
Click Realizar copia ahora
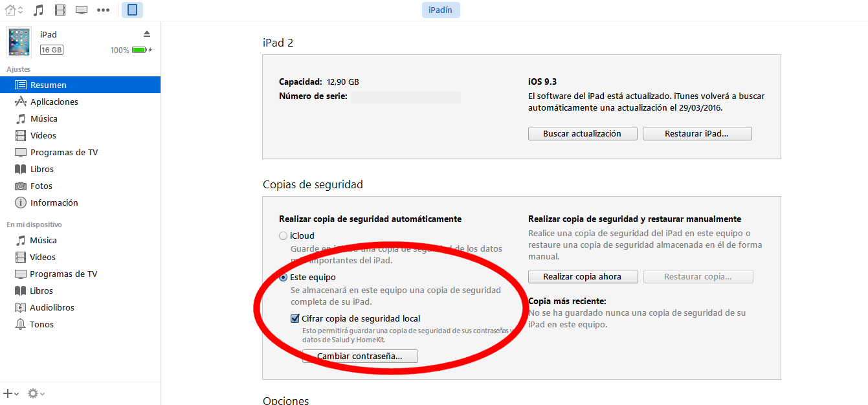(x=583, y=276)
